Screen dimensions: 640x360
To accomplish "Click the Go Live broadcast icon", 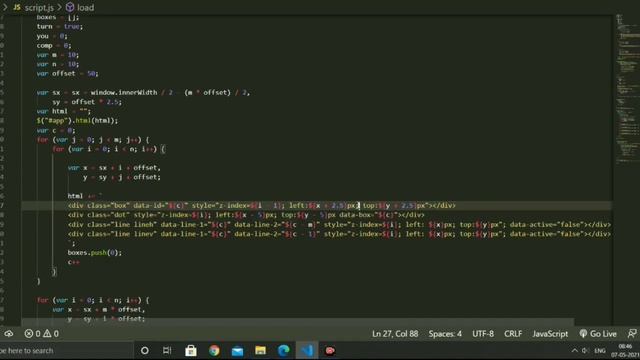I will pos(583,334).
